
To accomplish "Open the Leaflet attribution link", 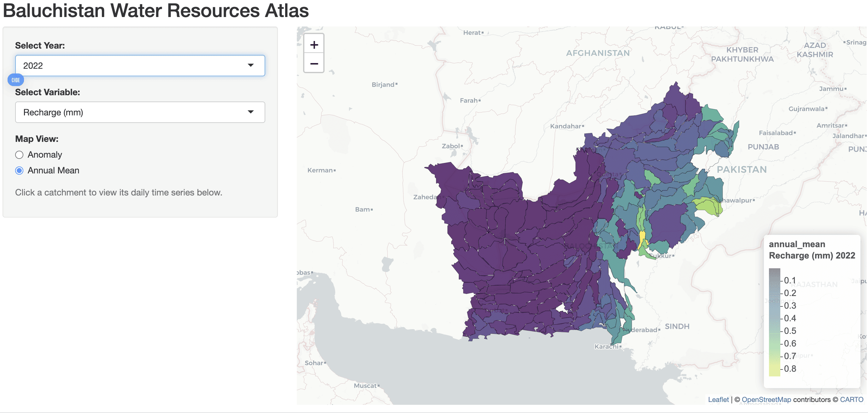I will 718,399.
